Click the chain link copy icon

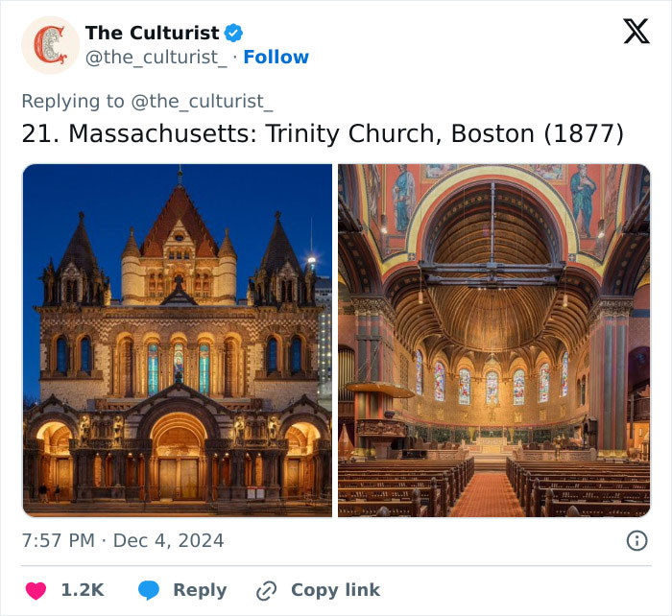pyautogui.click(x=266, y=591)
